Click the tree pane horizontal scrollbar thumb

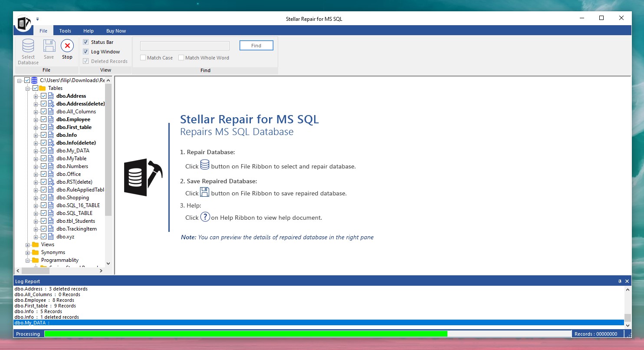[36, 271]
